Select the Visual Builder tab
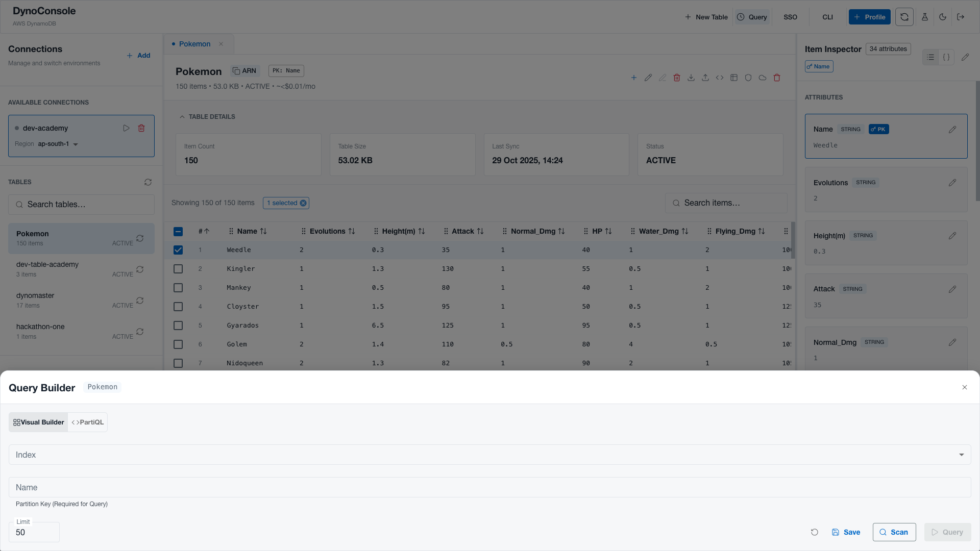The image size is (980, 551). [38, 422]
